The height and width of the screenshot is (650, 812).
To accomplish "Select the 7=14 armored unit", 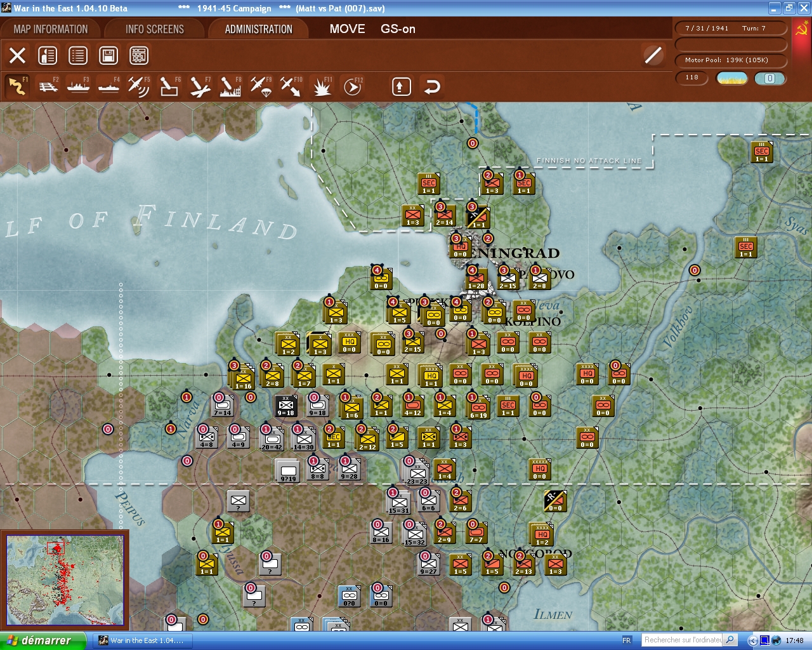I will click(222, 406).
